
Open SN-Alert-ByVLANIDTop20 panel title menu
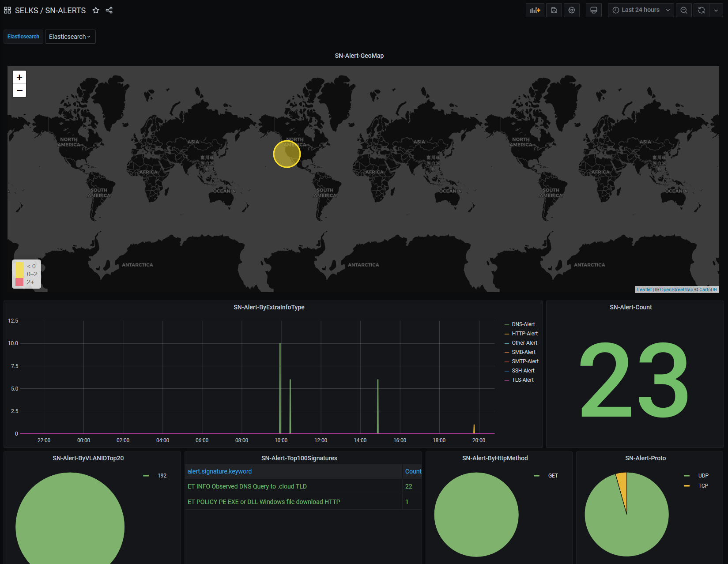pyautogui.click(x=88, y=458)
